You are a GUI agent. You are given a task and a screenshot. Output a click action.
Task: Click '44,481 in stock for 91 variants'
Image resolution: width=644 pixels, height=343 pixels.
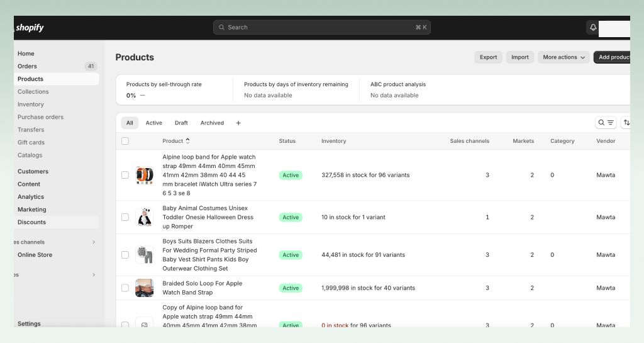363,255
